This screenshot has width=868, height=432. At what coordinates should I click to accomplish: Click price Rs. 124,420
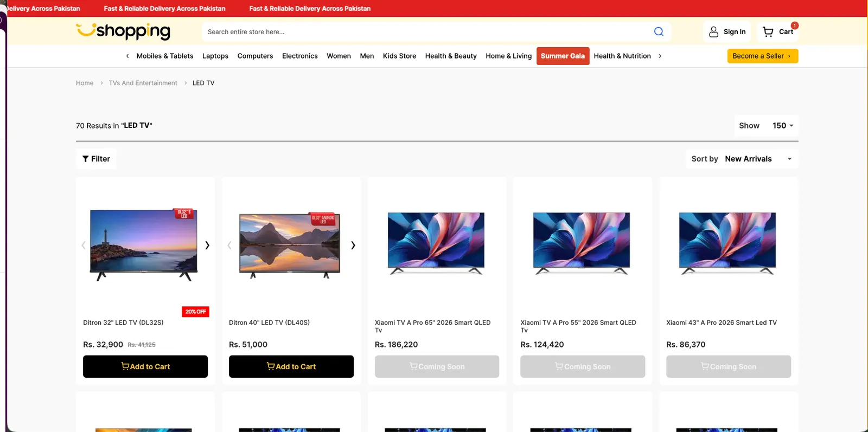click(x=542, y=345)
